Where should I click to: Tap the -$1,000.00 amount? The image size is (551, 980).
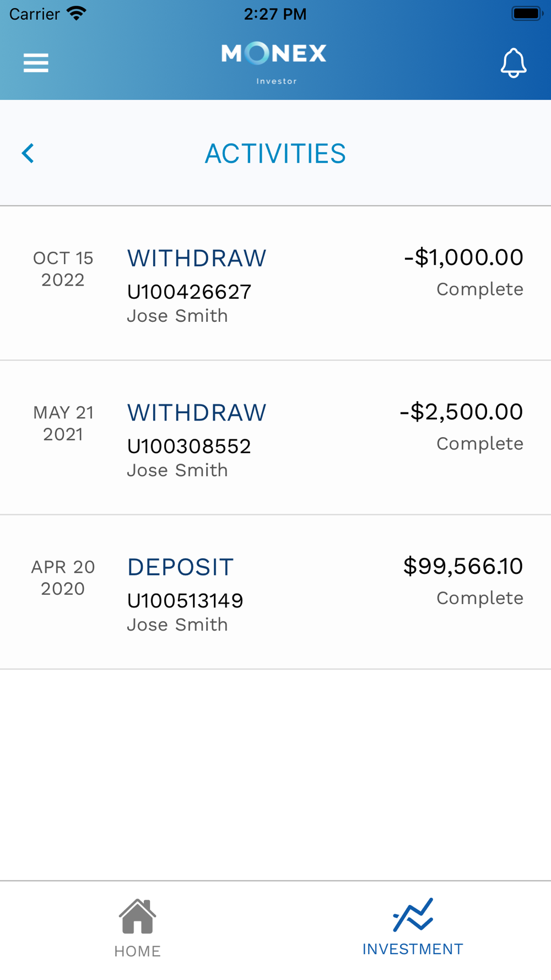point(463,257)
